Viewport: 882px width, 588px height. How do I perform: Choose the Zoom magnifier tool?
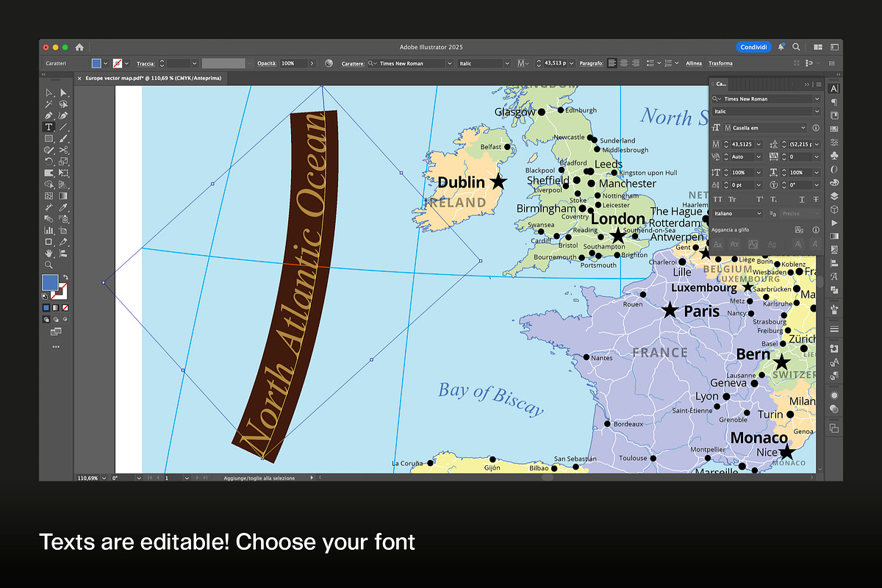(49, 265)
